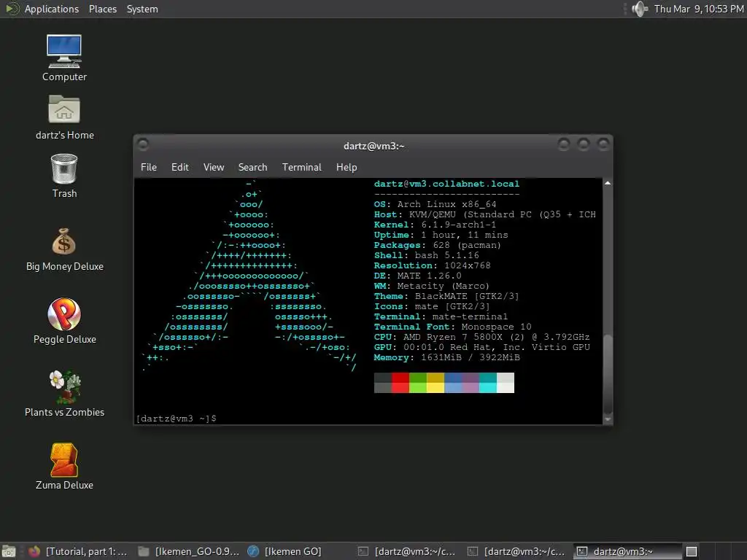Open the terminal window menu button at title bar left
This screenshot has height=560, width=747.
pos(143,144)
